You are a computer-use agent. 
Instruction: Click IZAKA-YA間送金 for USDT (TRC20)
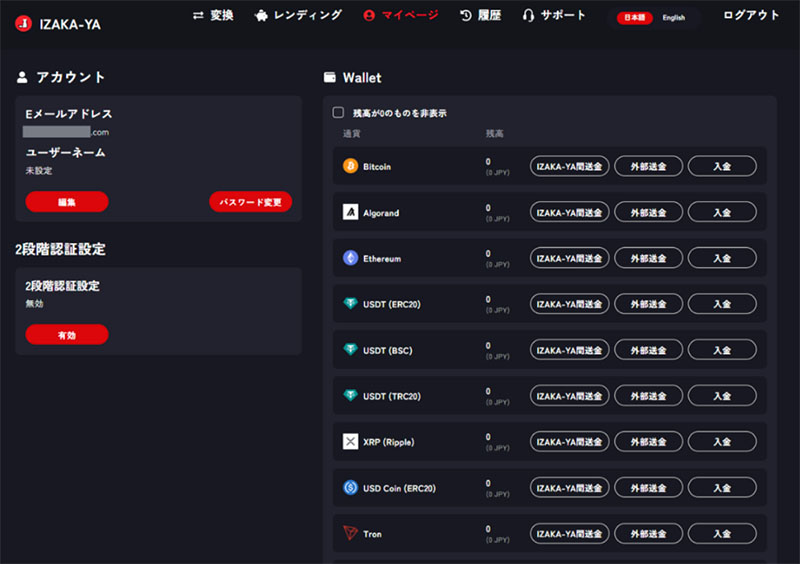[569, 396]
